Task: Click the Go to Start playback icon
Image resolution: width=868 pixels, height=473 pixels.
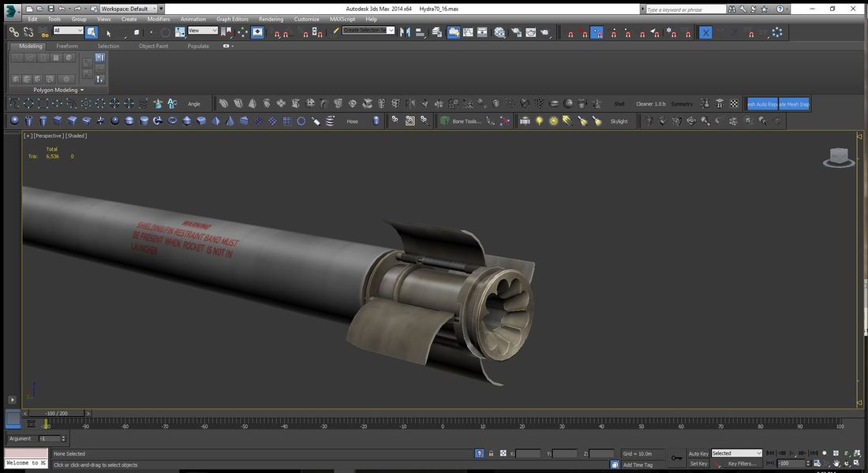Action: tap(770, 453)
